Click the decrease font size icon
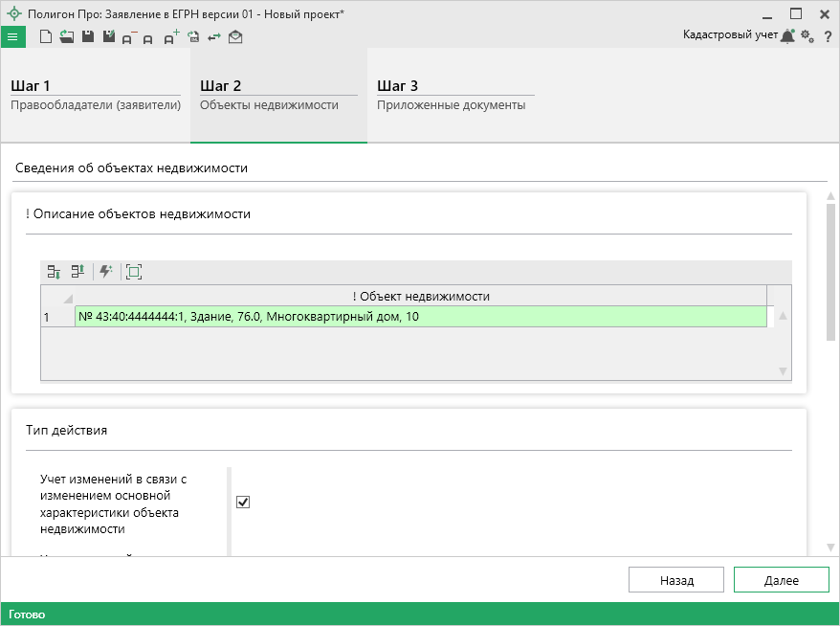 tap(128, 37)
